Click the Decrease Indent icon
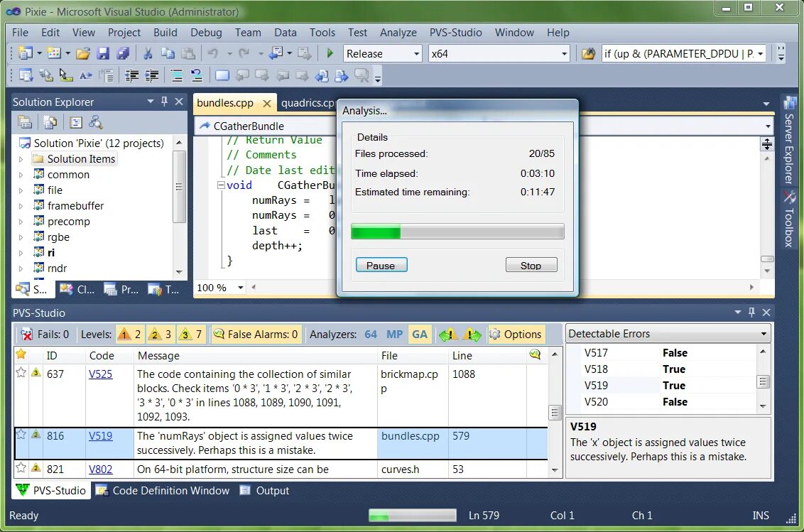 pyautogui.click(x=132, y=76)
